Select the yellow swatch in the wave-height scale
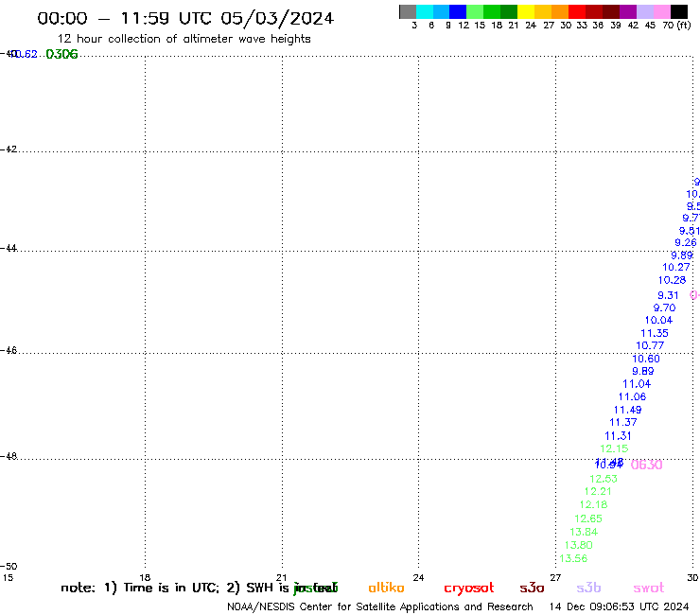Viewport: 700px width, 615px height. click(526, 11)
